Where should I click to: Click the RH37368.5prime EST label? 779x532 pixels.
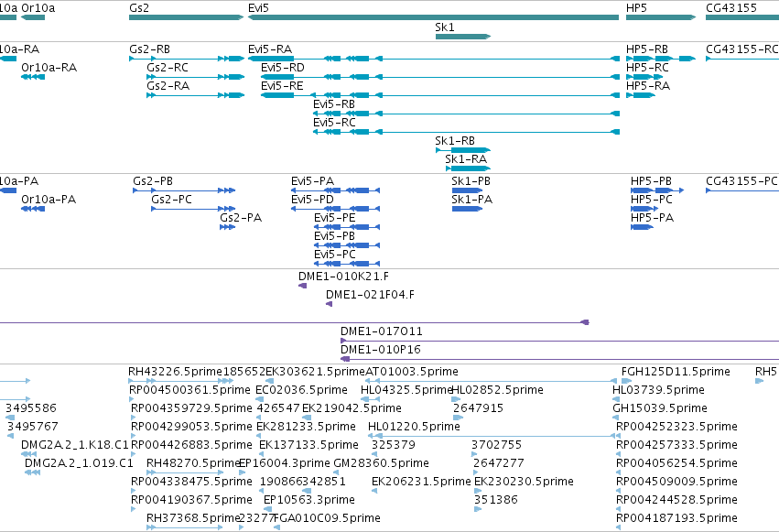tap(194, 519)
